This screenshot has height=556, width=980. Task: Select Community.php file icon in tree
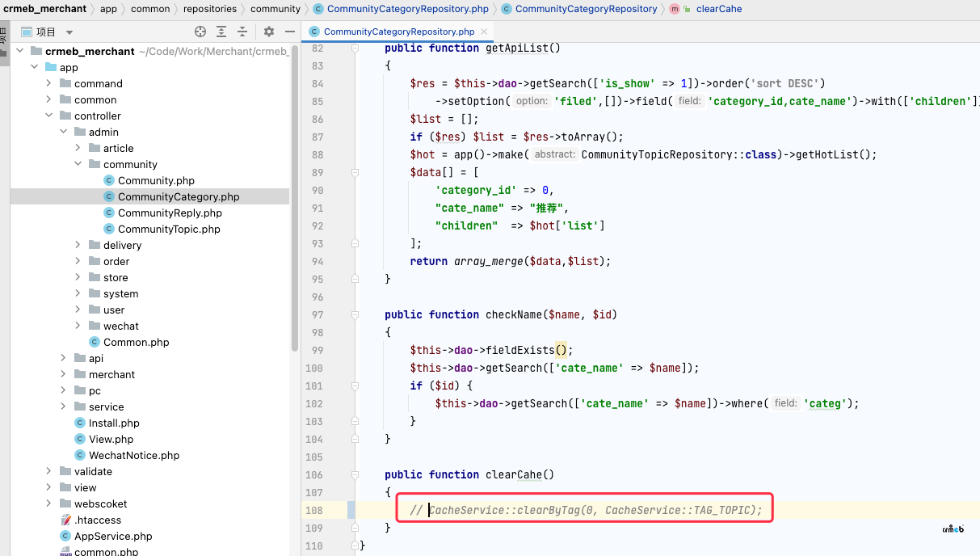click(109, 180)
